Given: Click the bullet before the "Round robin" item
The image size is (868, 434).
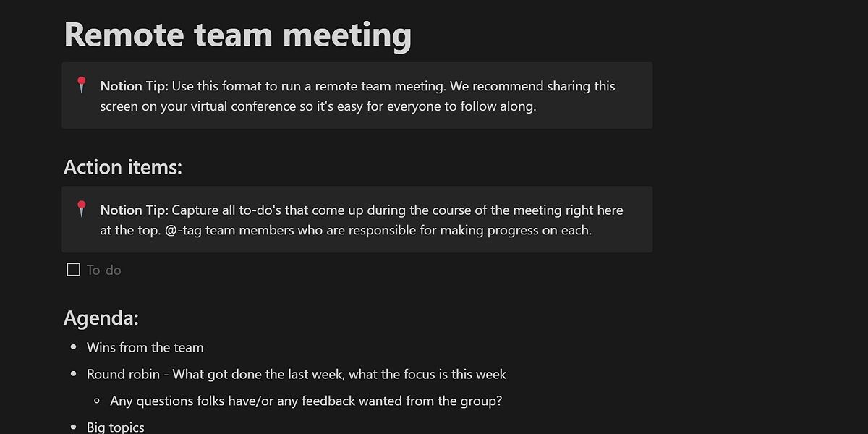Looking at the screenshot, I should point(72,375).
